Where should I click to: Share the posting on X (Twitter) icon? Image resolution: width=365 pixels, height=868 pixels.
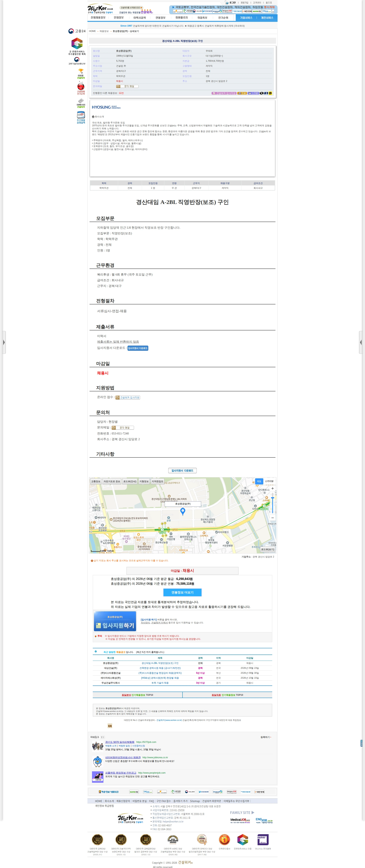(261, 93)
